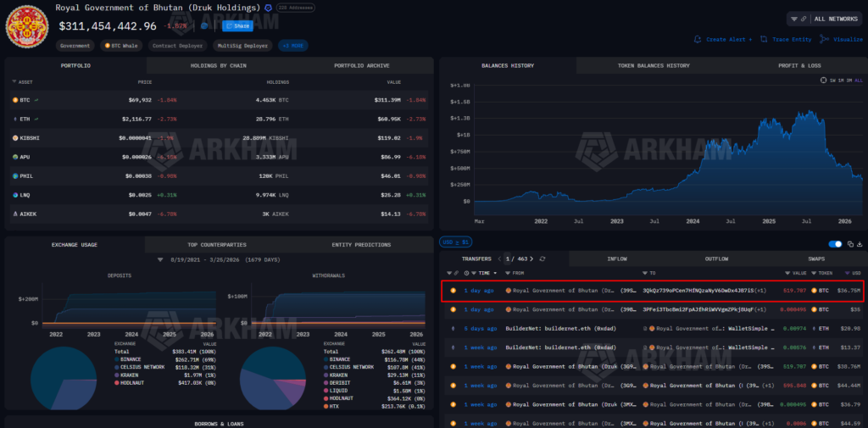868x428 pixels.
Task: Expand the +3 MORE tags
Action: pyautogui.click(x=292, y=46)
